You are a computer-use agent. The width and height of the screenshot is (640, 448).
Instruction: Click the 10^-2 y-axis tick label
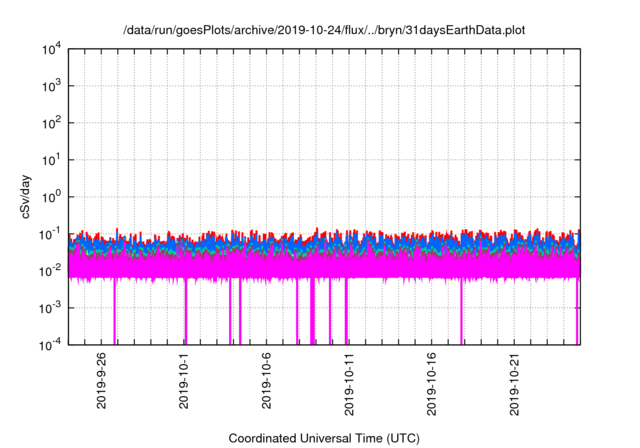click(51, 271)
